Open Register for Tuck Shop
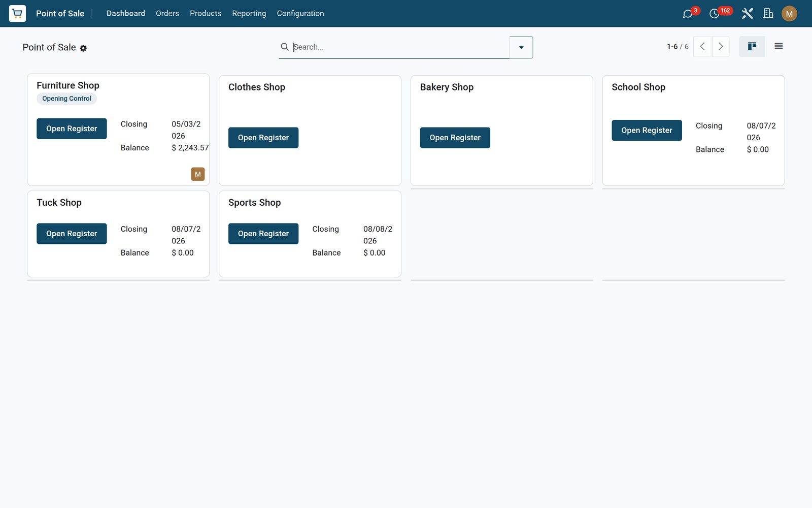The image size is (812, 508). point(72,234)
